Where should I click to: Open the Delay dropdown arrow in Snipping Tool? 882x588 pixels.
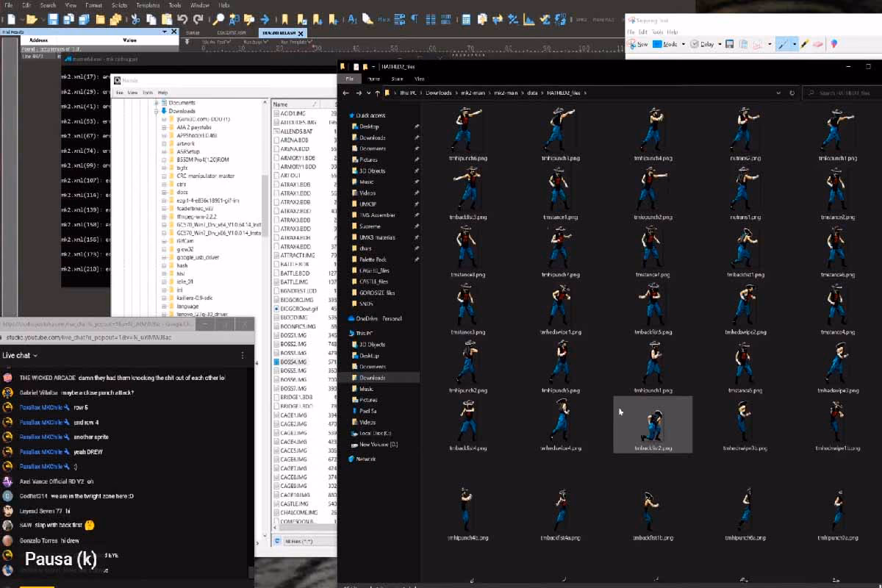(x=720, y=44)
